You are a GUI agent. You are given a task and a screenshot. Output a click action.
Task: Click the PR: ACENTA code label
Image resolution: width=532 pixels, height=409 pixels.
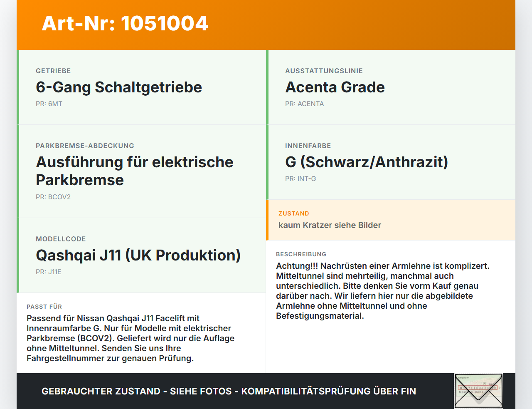304,104
